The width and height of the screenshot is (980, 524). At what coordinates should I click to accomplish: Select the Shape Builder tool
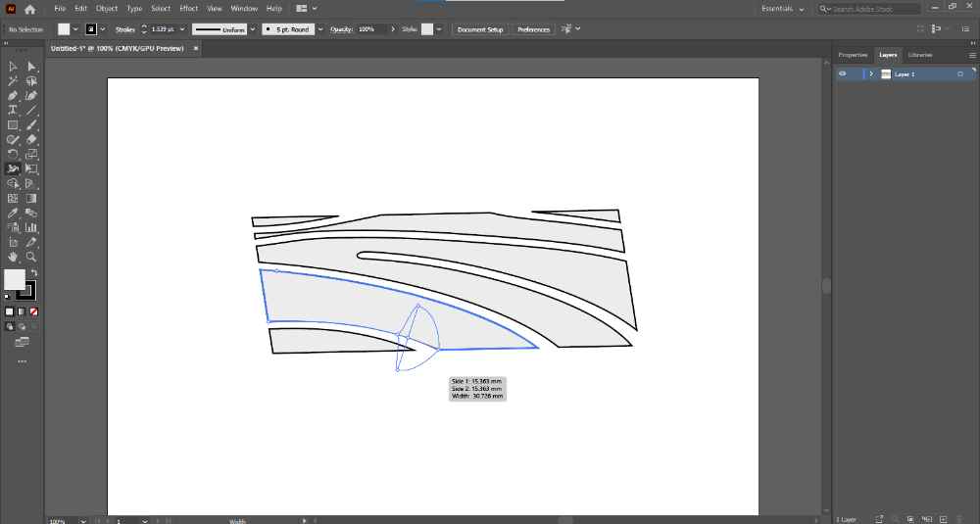tap(13, 183)
